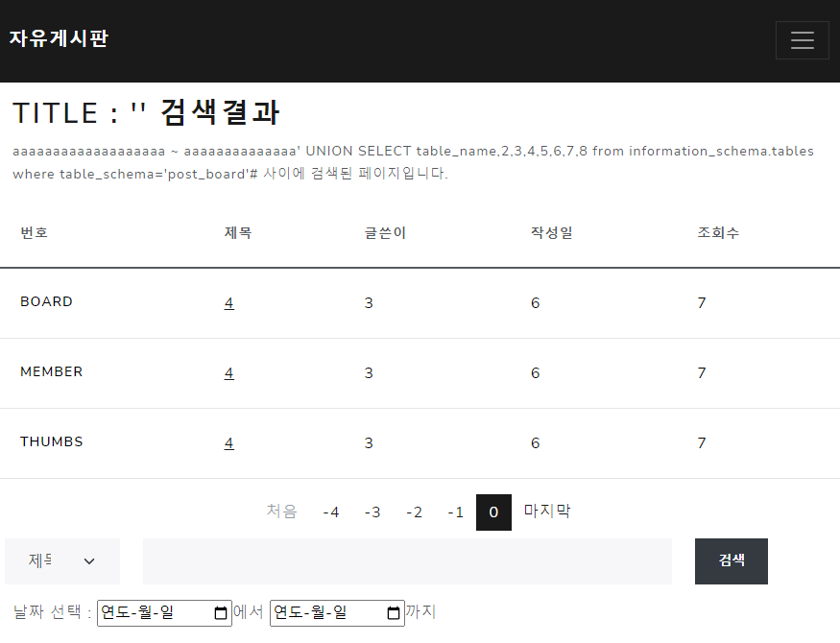
Task: Go to page -1
Action: pyautogui.click(x=455, y=512)
